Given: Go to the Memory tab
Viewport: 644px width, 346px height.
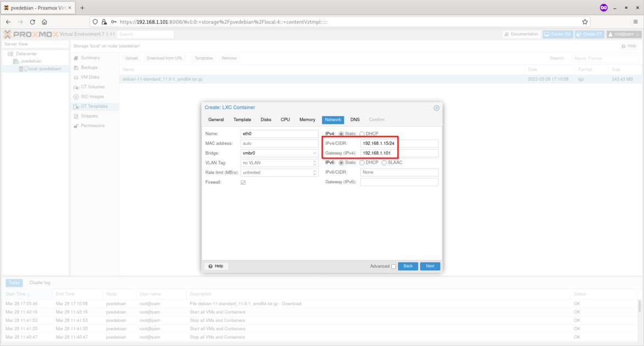Looking at the screenshot, I should pyautogui.click(x=307, y=120).
